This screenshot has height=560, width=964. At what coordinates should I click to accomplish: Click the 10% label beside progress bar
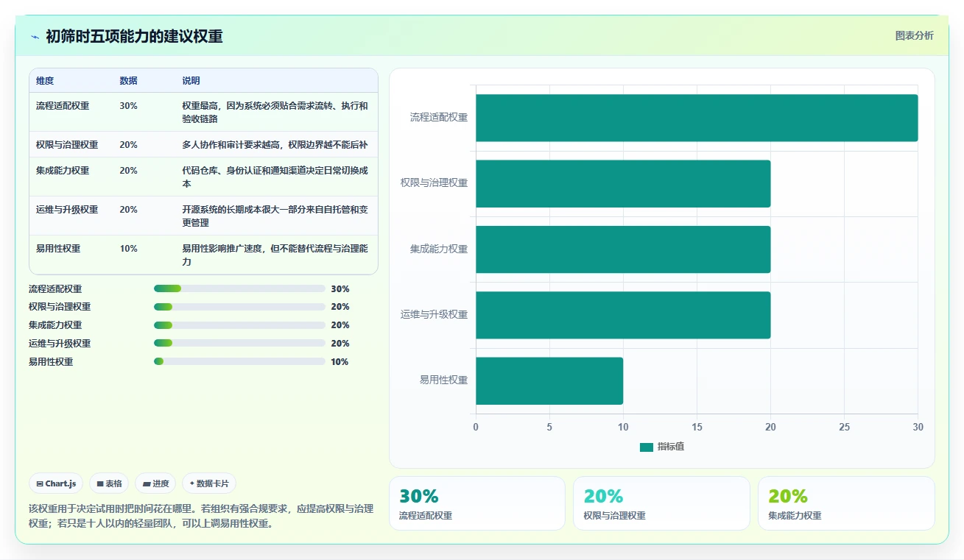click(x=340, y=362)
